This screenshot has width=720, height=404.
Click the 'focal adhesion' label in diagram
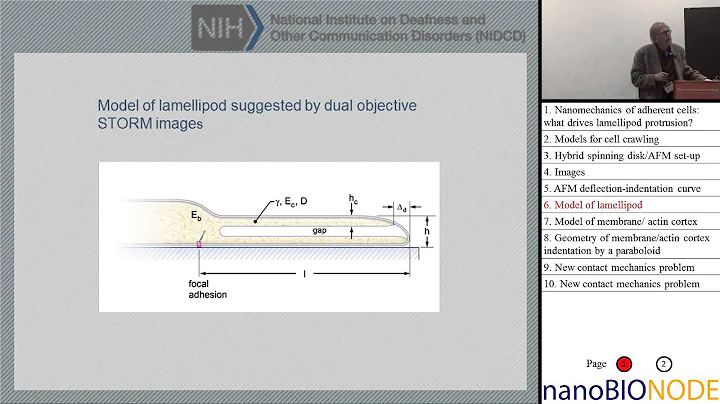tap(208, 289)
